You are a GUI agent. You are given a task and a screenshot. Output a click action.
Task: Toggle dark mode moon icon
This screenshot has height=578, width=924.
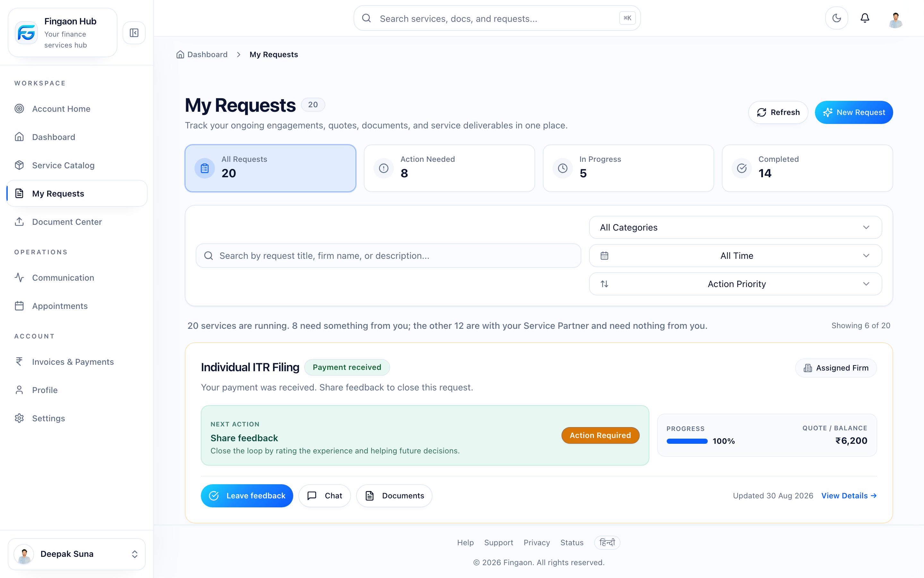(836, 18)
